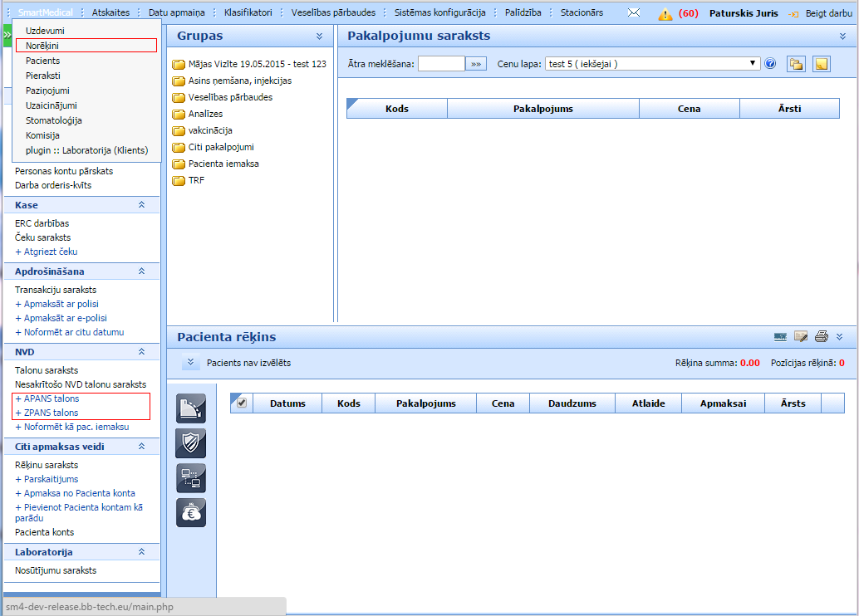Click the blue help question mark icon

point(770,64)
